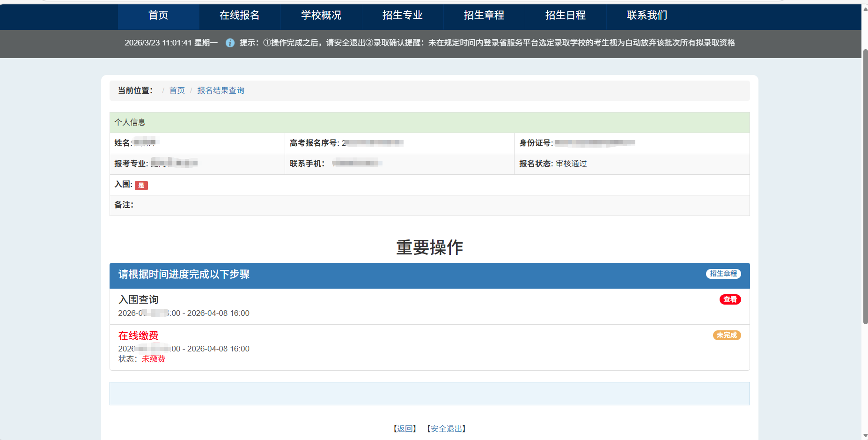Click the red 在线缴费 heading
868x440 pixels.
pos(139,336)
